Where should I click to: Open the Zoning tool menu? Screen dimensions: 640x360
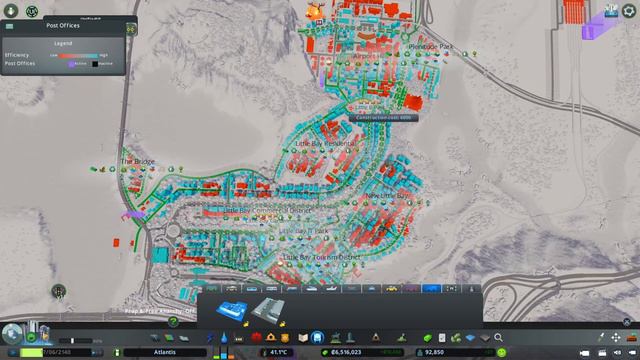[x=169, y=338]
